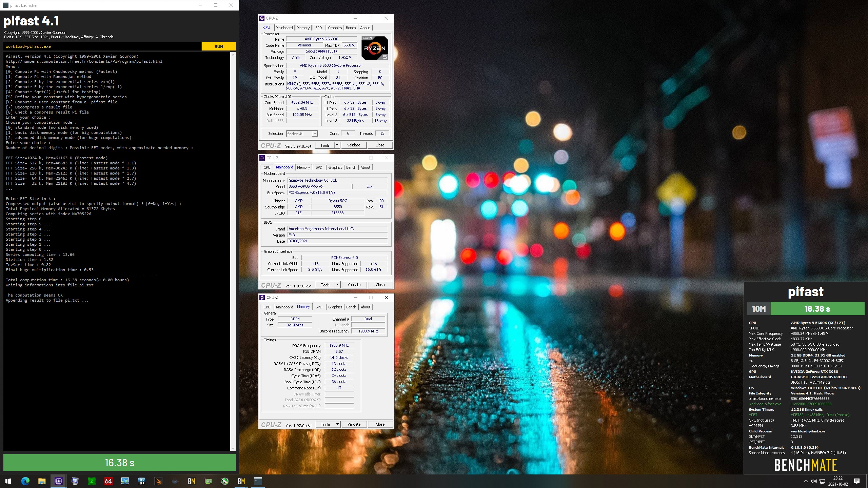Open the volume speaker tray icon
This screenshot has height=488, width=868.
pos(814,481)
